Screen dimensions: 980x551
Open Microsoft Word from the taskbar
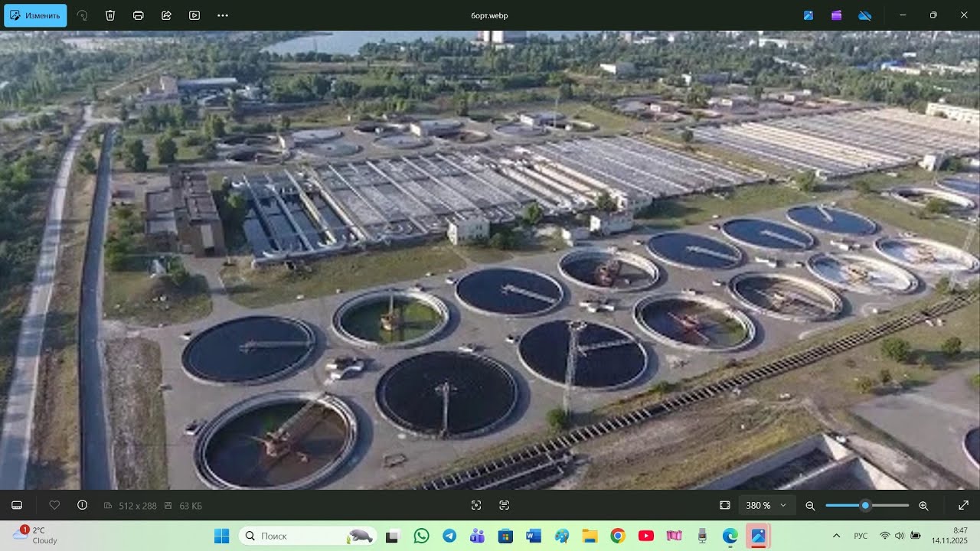click(534, 536)
